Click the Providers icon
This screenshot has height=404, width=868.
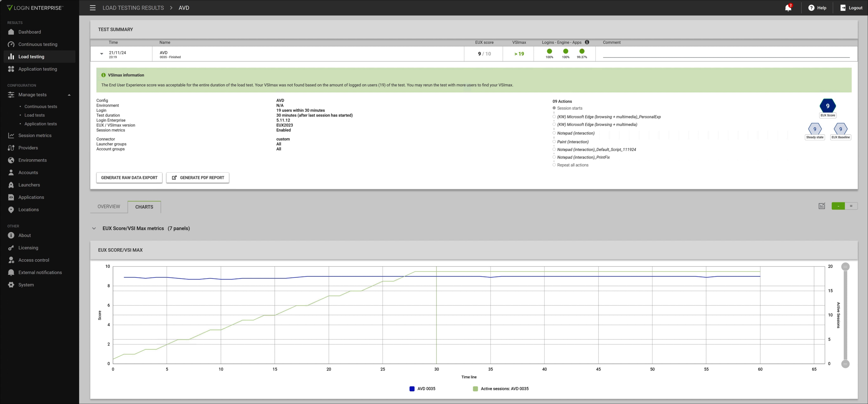pyautogui.click(x=11, y=148)
